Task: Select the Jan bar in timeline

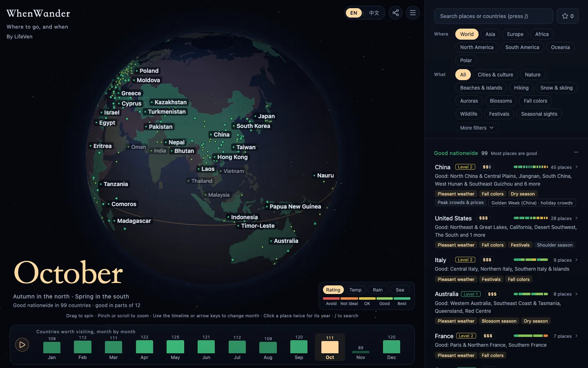Action: pos(52,348)
